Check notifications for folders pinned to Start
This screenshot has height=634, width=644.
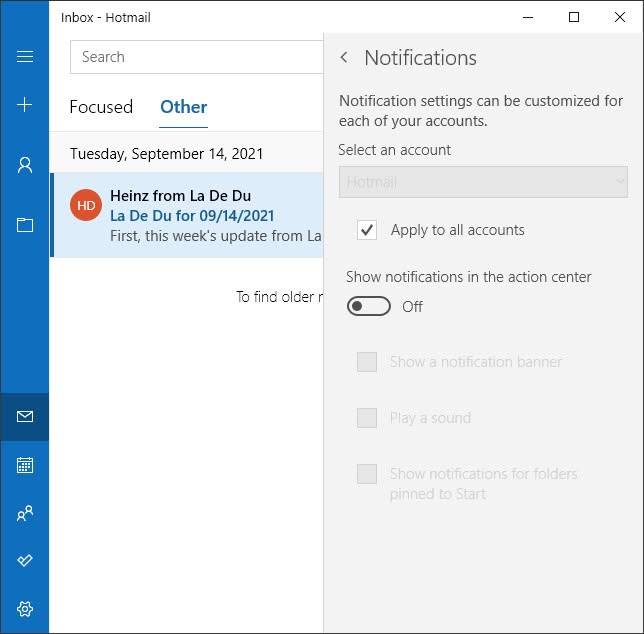[367, 474]
